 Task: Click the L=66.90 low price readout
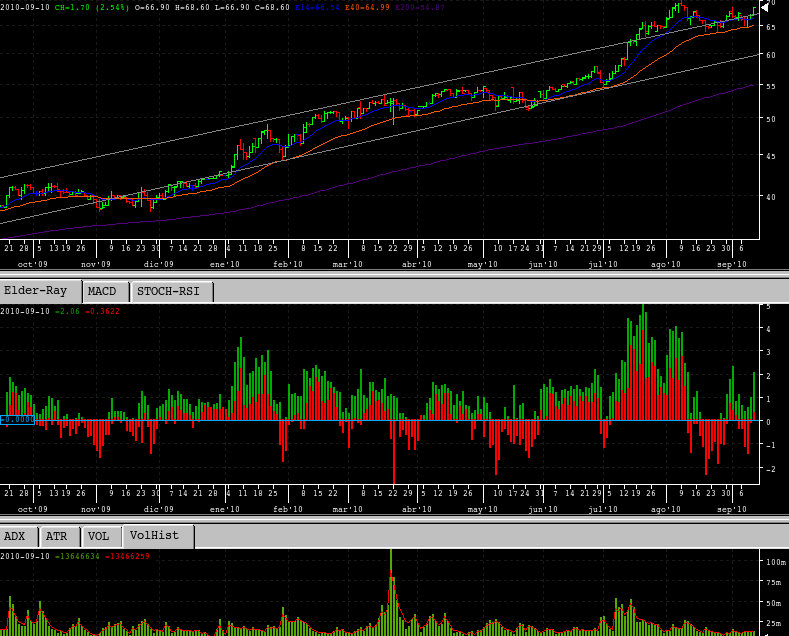click(232, 8)
